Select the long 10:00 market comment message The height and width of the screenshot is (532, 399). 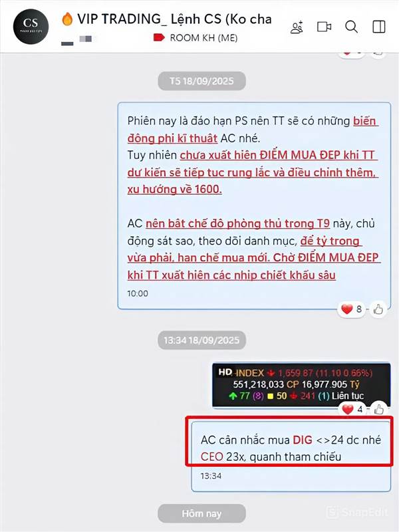(x=254, y=206)
